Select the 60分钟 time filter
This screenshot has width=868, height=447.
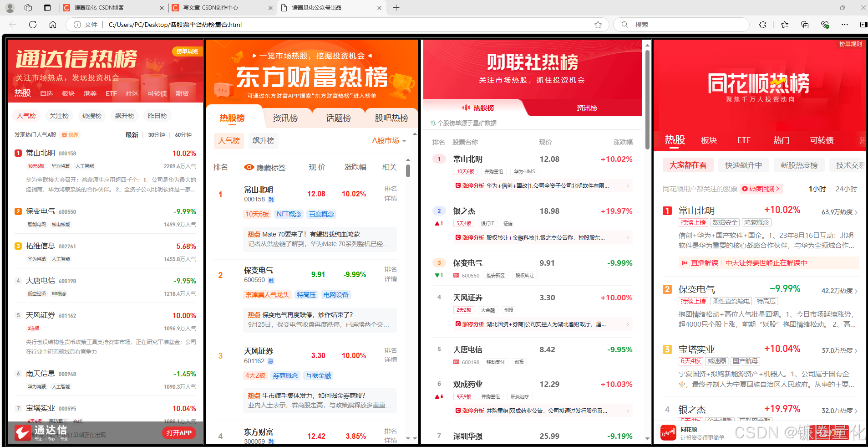pyautogui.click(x=183, y=135)
